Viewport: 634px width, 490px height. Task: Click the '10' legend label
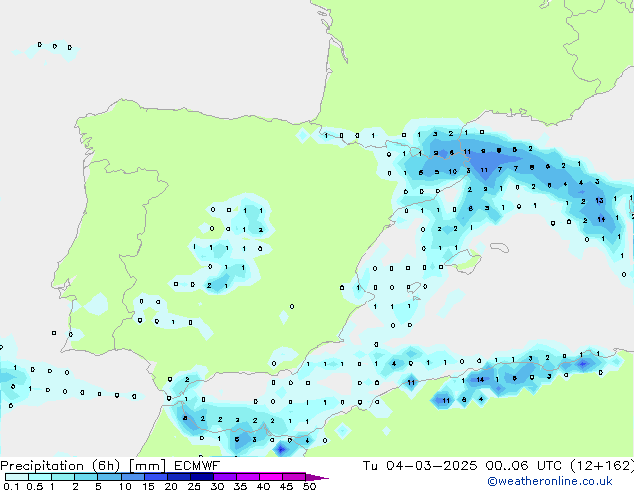125,486
